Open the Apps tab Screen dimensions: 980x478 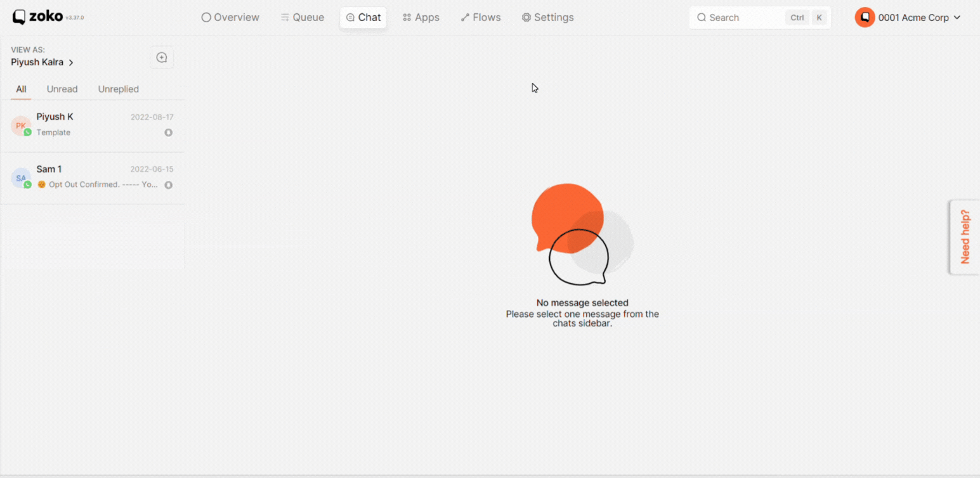(421, 18)
